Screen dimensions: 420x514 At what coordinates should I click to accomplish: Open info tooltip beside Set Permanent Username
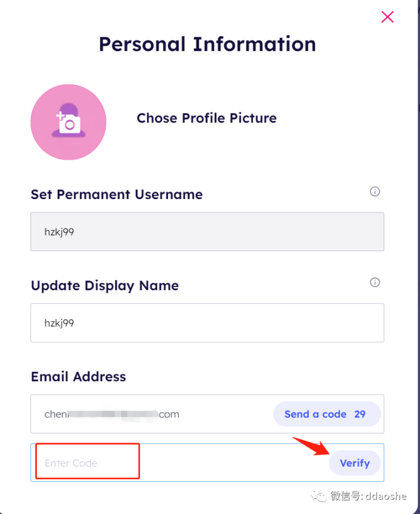pos(375,191)
